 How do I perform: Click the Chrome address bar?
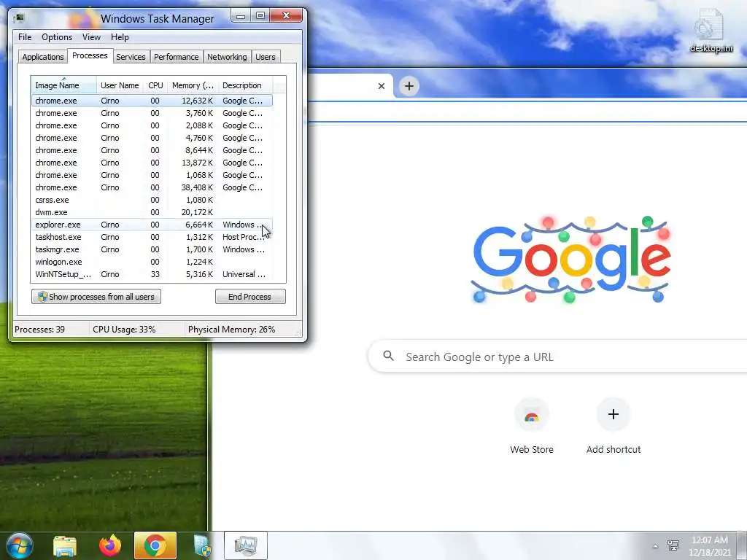point(528,112)
